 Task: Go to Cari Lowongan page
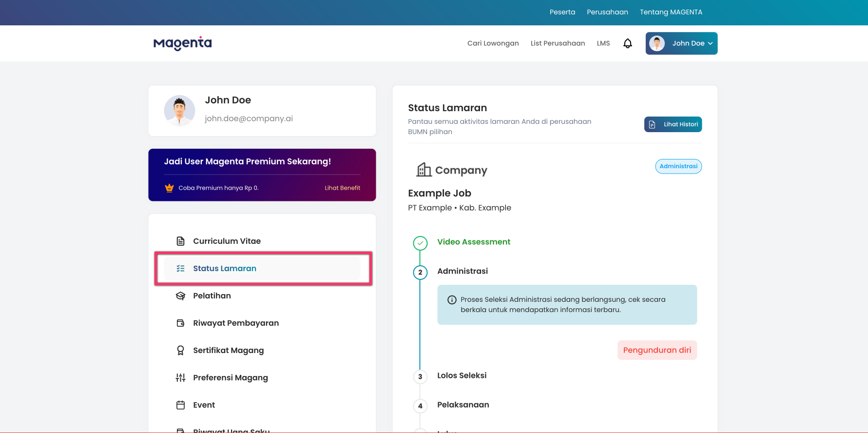coord(493,43)
